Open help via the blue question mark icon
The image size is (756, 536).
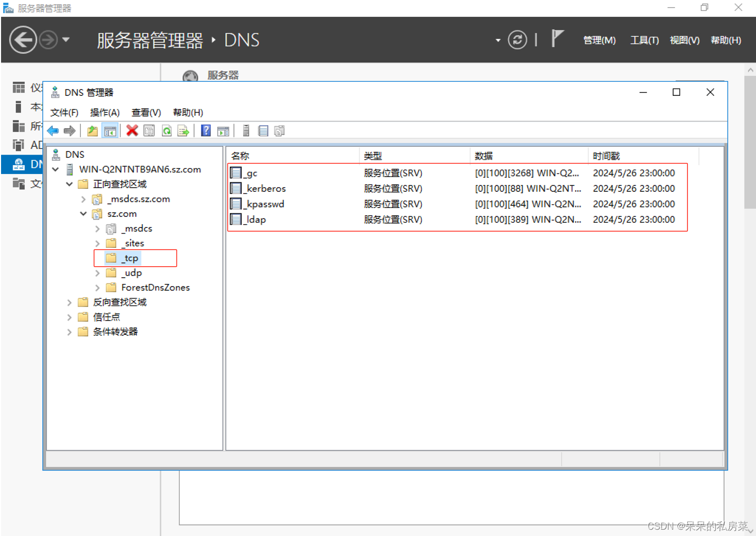[206, 131]
